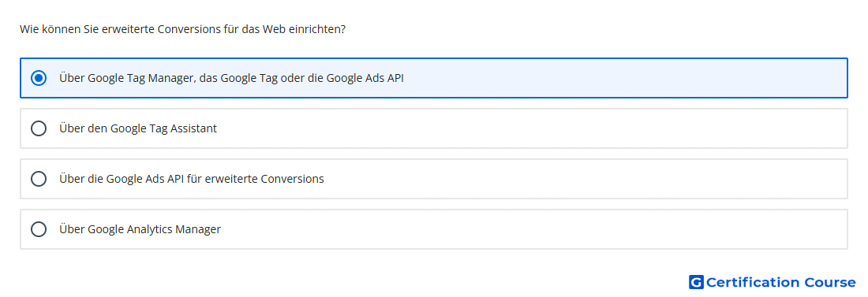
Task: Select the radio button for Google Tag Assistant
Action: click(x=39, y=128)
